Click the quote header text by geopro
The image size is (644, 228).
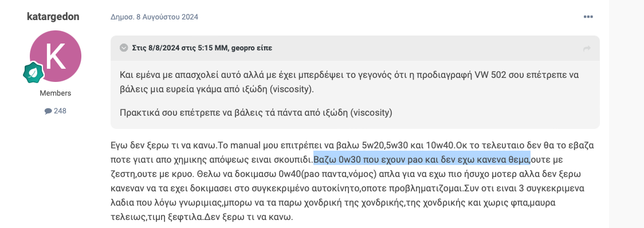(x=202, y=48)
